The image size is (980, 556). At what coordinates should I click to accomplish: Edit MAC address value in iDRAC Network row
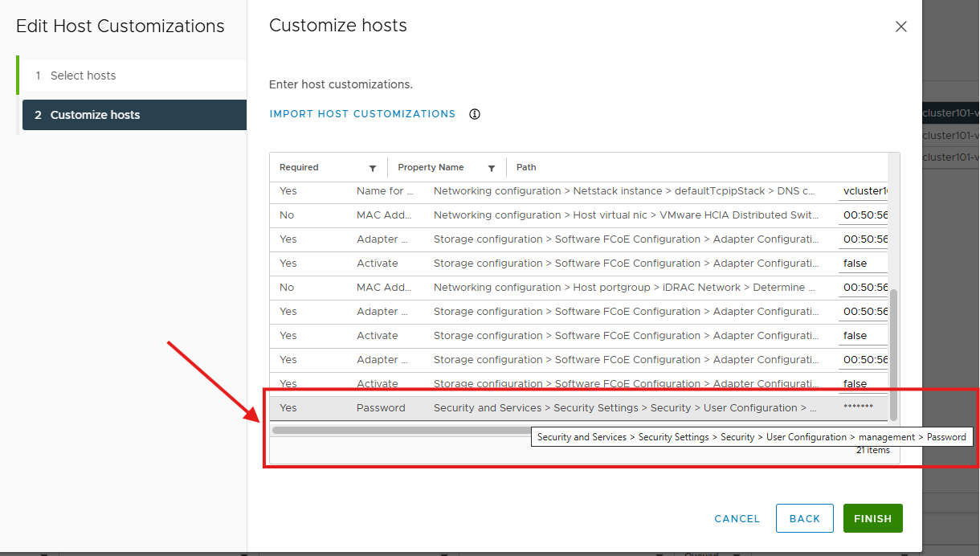point(864,288)
